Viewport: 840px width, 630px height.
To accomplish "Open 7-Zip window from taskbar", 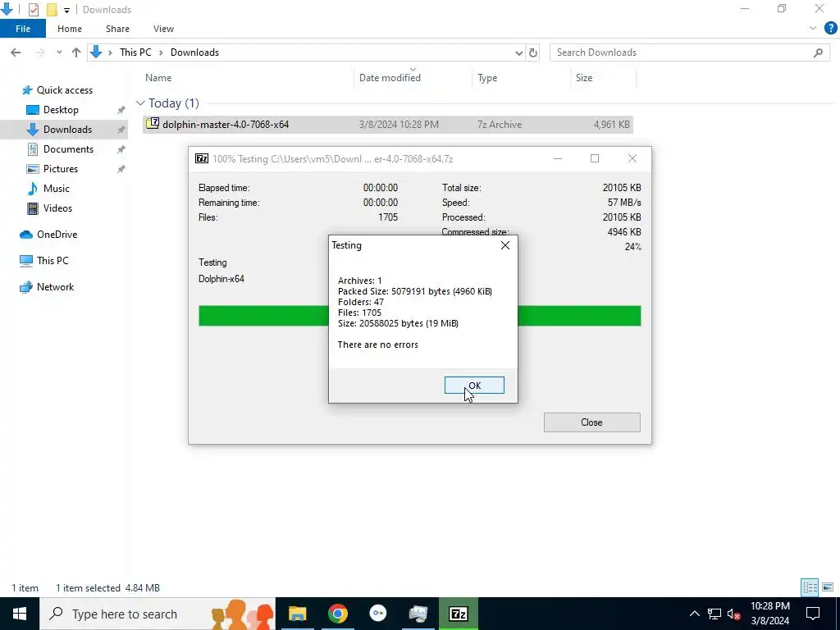I will click(458, 614).
